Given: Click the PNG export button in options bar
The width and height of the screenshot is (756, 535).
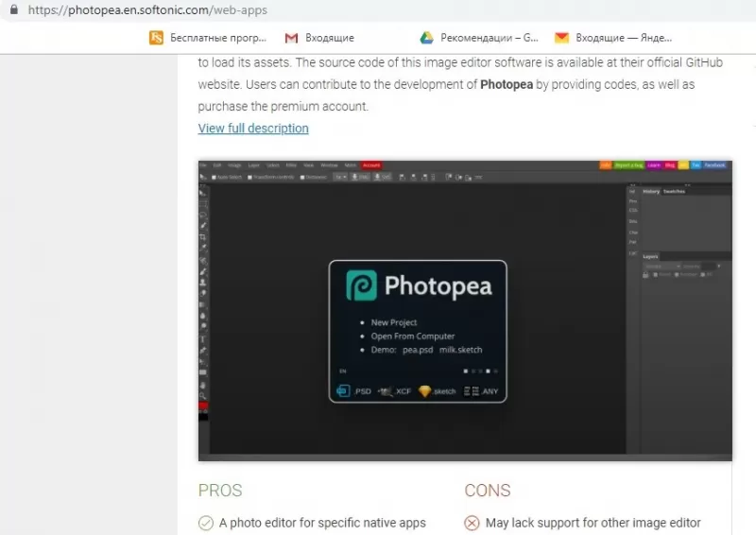Looking at the screenshot, I should tap(360, 177).
